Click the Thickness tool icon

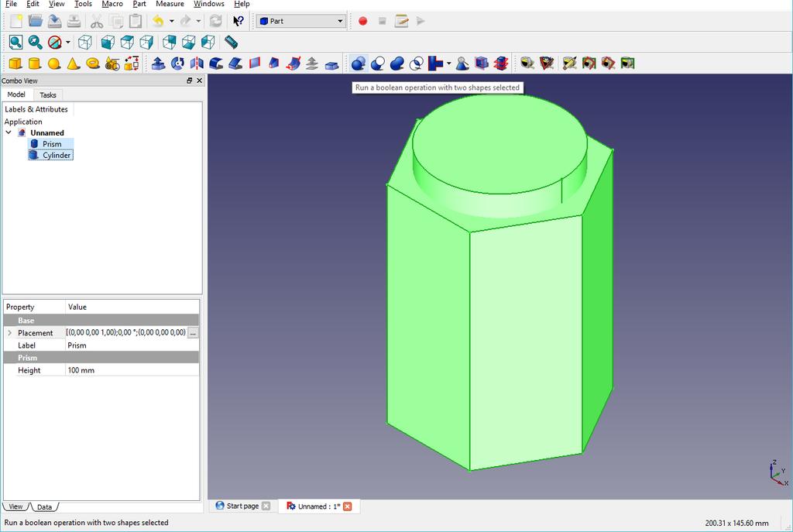click(331, 65)
